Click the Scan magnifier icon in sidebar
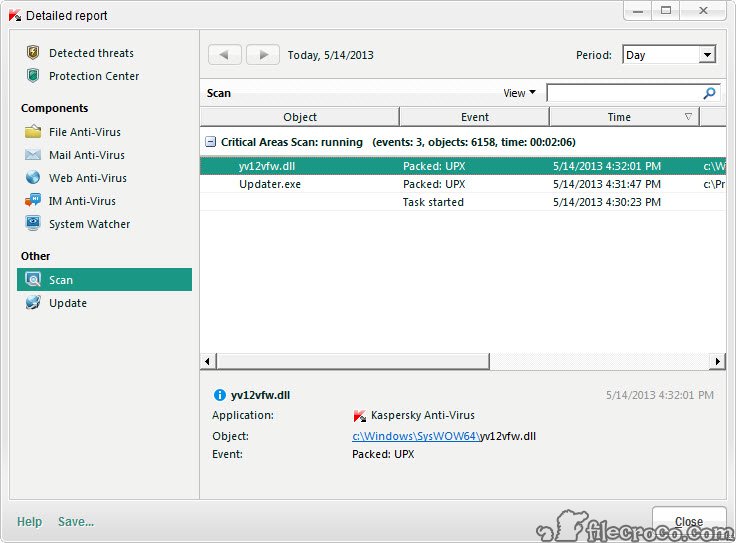The height and width of the screenshot is (543, 736). 33,280
